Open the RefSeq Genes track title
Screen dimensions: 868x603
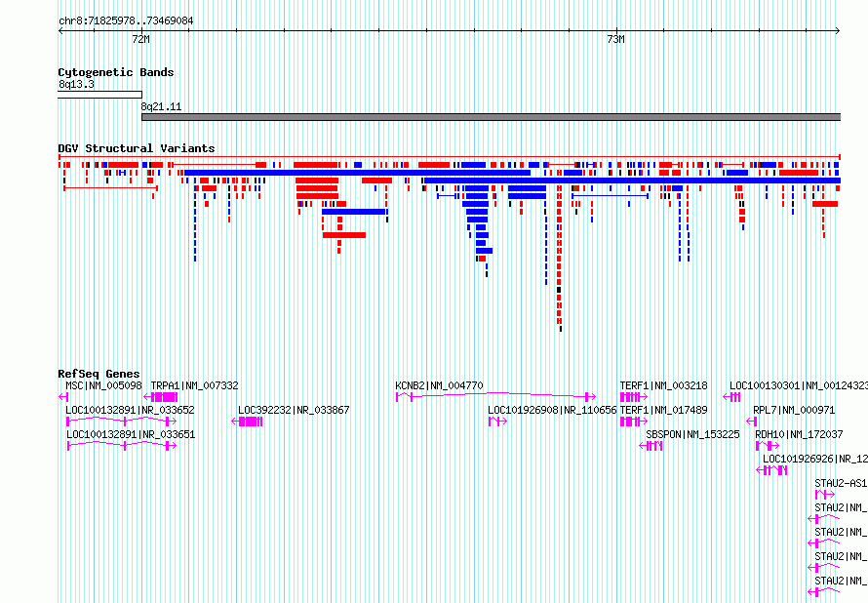pyautogui.click(x=99, y=374)
